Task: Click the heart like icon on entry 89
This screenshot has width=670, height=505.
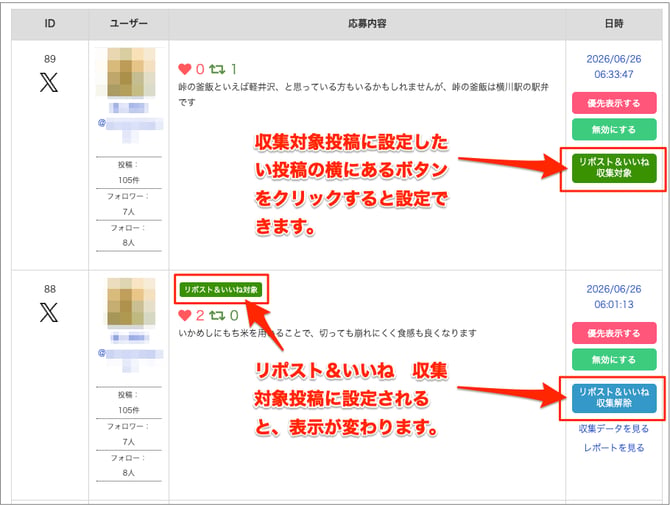Action: click(185, 69)
